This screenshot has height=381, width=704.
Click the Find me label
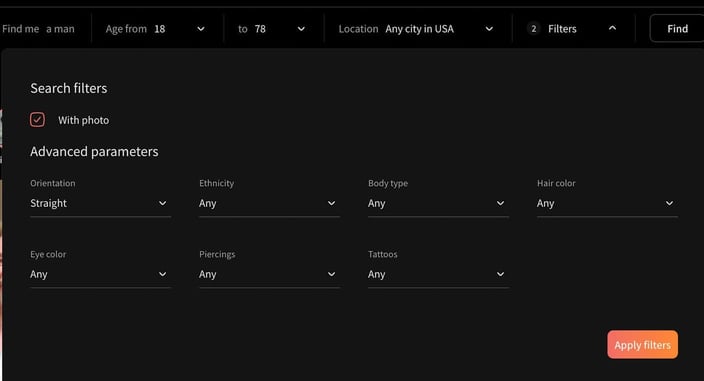[21, 29]
